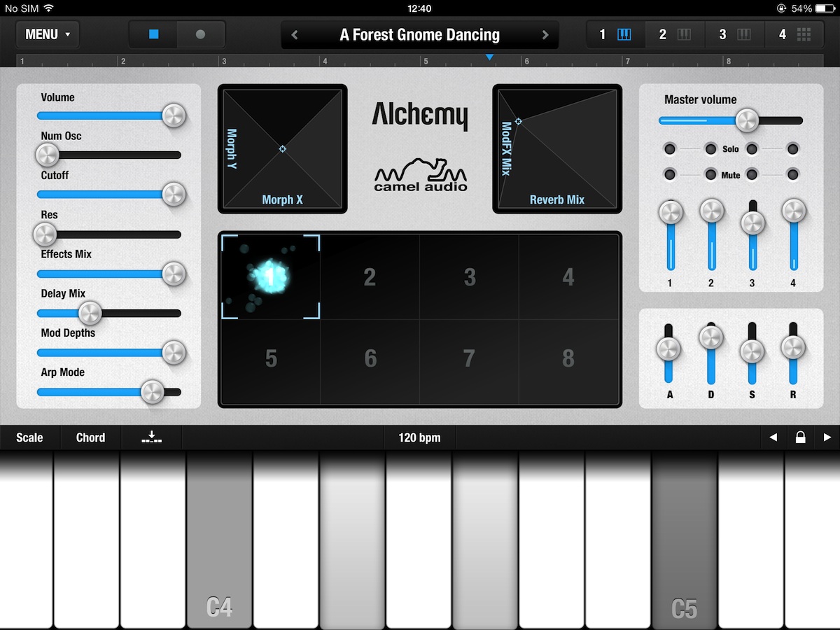
Task: Click the channel 4 level fader knob
Action: pos(794,211)
